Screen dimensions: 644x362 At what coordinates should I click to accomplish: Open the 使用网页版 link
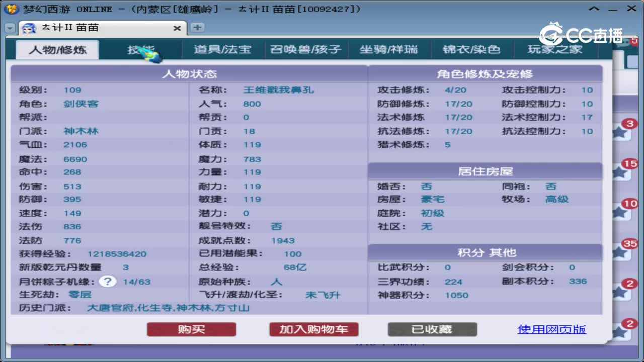coord(551,329)
